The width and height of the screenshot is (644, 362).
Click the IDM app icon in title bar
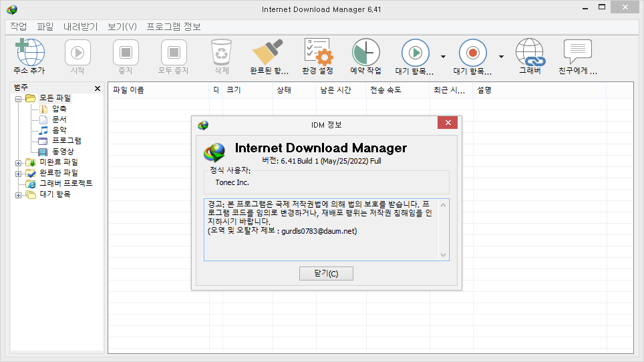click(x=12, y=9)
